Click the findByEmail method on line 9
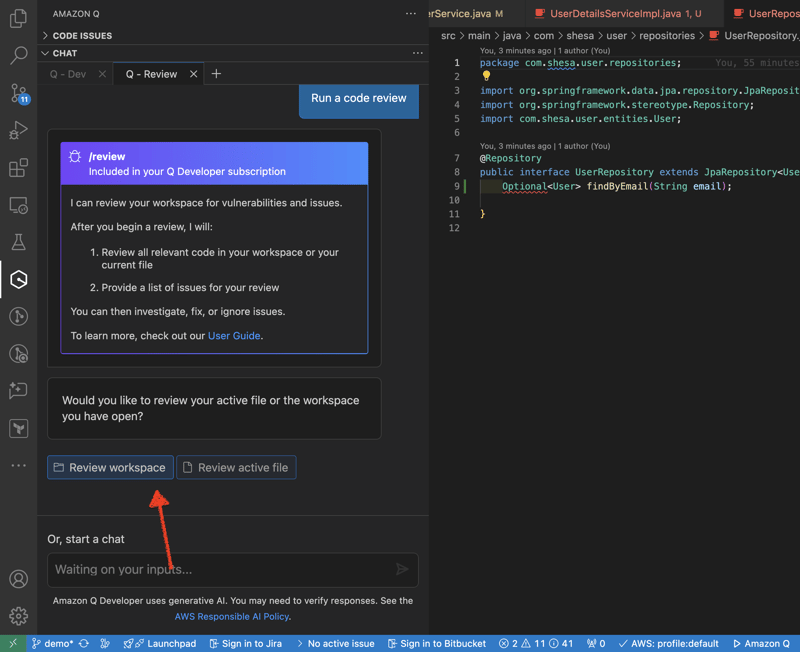Viewport: 800px width, 652px height. click(617, 186)
